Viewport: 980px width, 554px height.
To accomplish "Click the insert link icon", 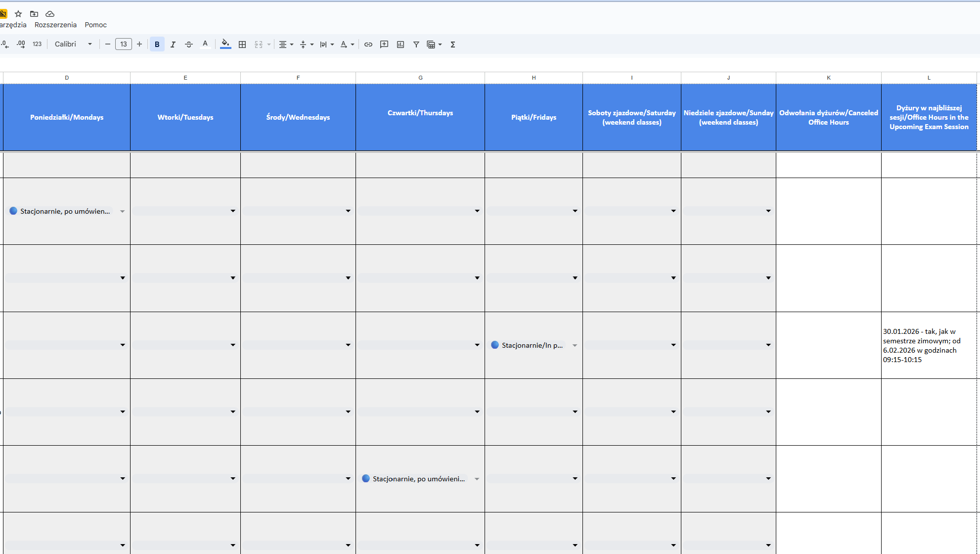I will pos(368,45).
